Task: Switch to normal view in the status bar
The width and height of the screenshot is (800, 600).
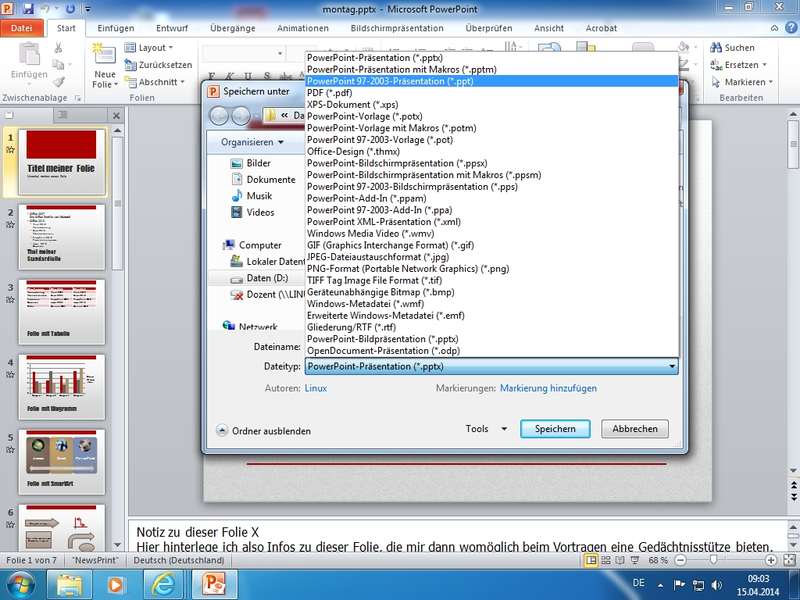Action: coord(591,560)
